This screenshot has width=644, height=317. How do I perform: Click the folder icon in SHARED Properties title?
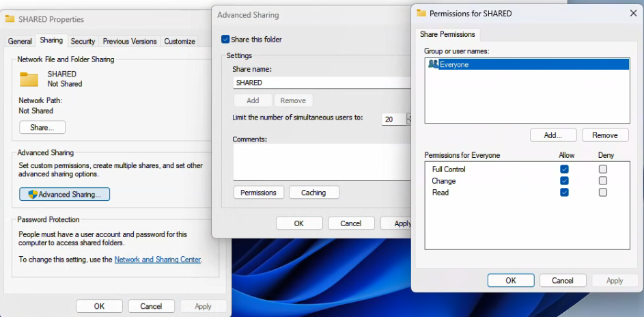[x=10, y=19]
